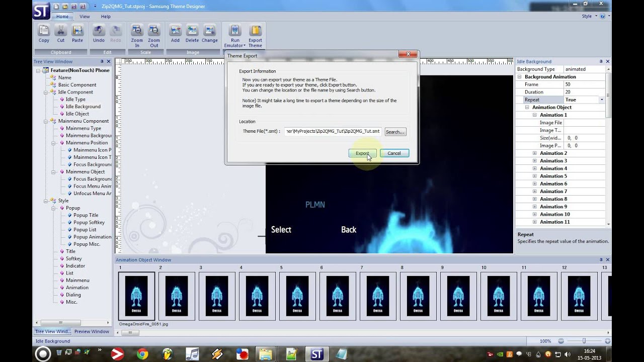The image size is (644, 362).
Task: Click the zoom plus icon in status bar
Action: click(x=607, y=341)
